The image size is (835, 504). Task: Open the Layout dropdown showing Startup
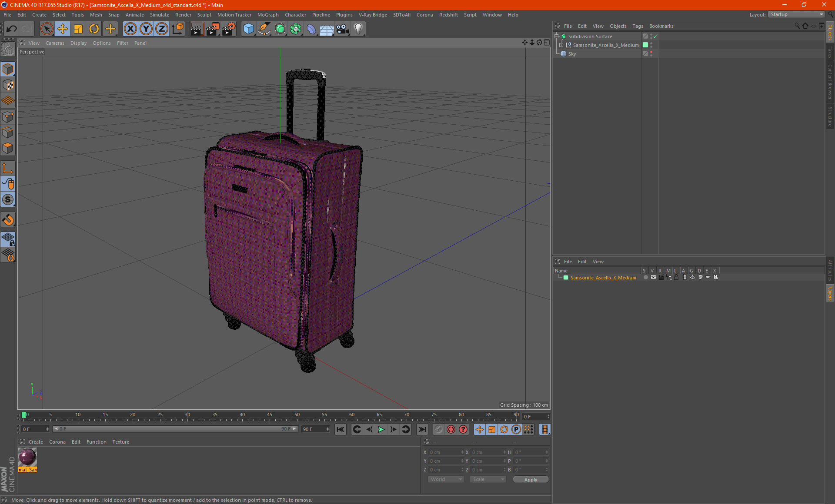797,14
